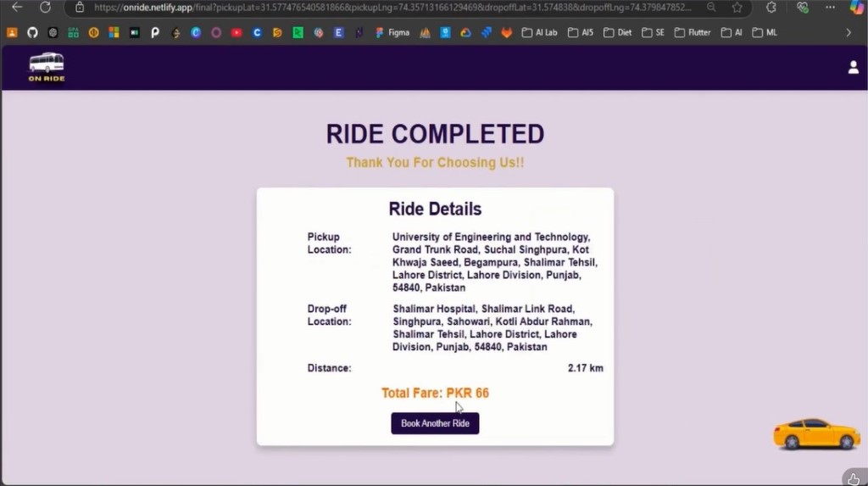
Task: Click the Microsoft logo bookmark
Action: (114, 33)
